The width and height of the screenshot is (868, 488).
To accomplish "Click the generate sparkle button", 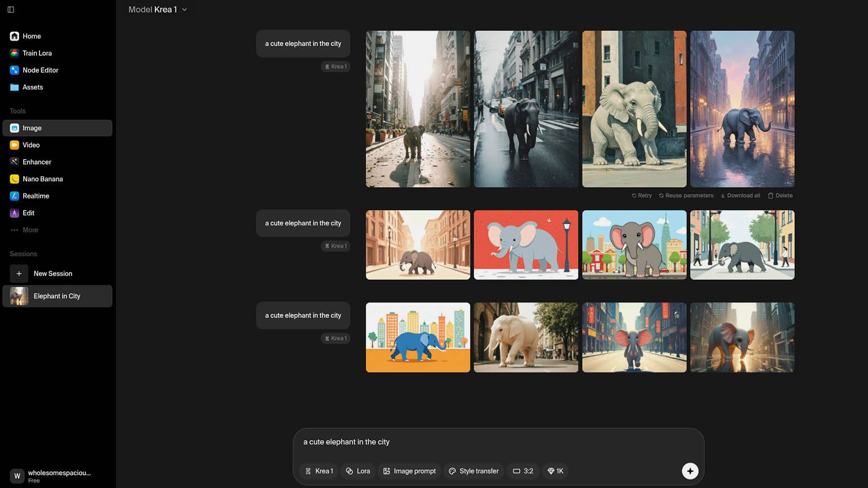I will [x=690, y=471].
